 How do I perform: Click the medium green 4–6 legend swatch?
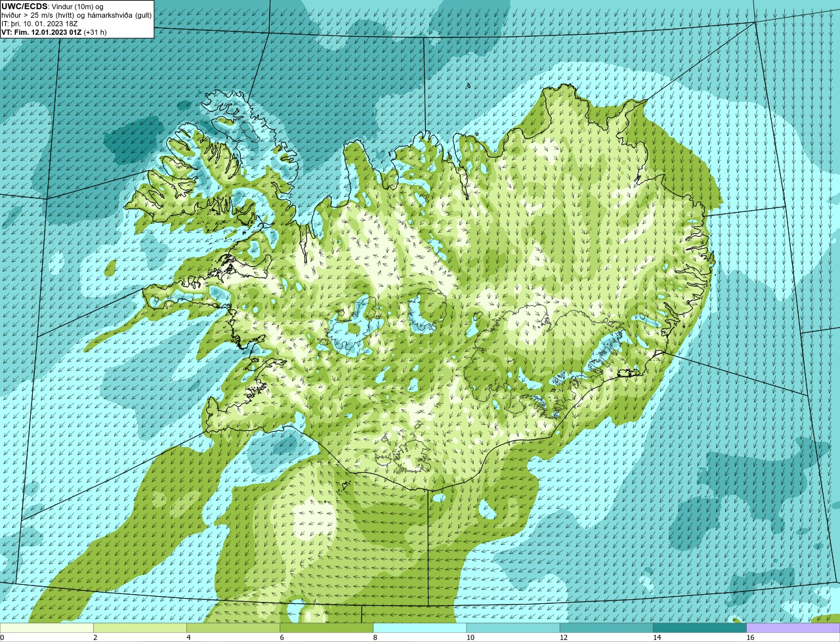[233, 628]
